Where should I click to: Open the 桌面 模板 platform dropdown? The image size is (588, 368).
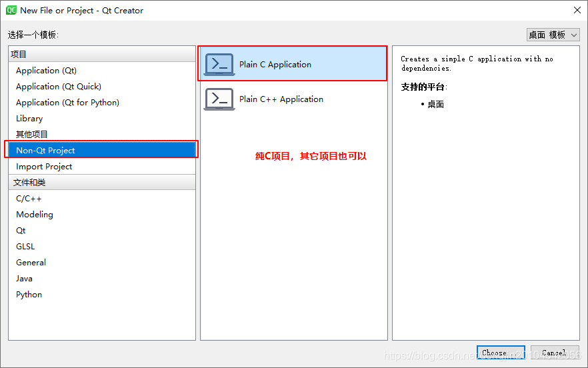[x=553, y=35]
